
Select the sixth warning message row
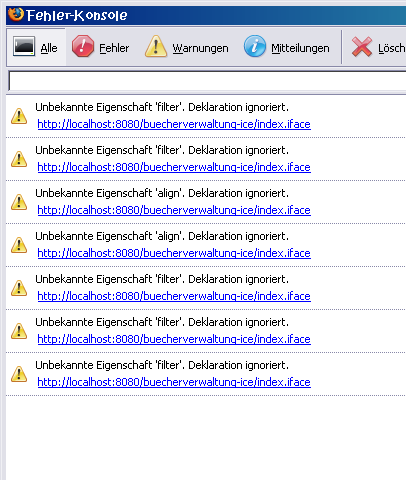[206, 331]
